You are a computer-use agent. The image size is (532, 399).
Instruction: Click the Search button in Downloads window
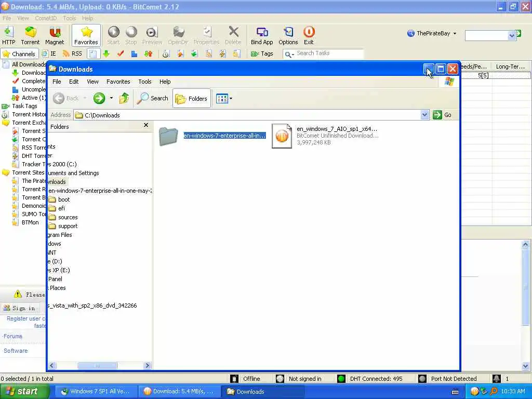tap(153, 98)
